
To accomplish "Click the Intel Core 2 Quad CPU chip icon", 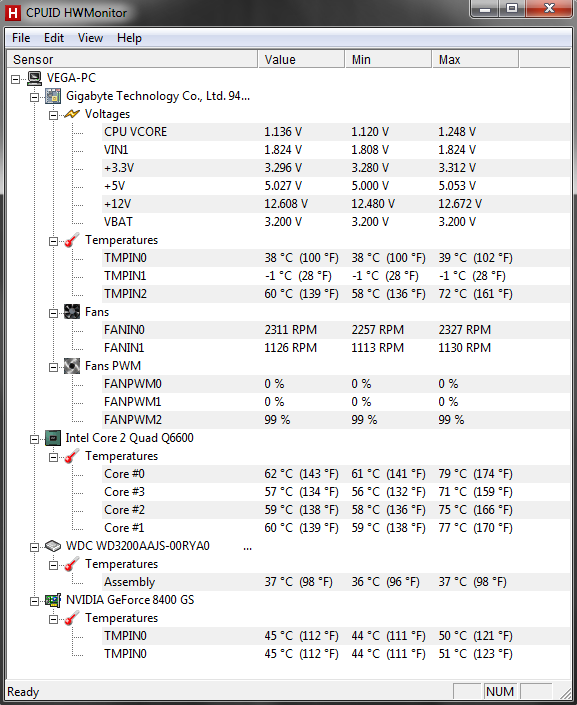I will [53, 438].
